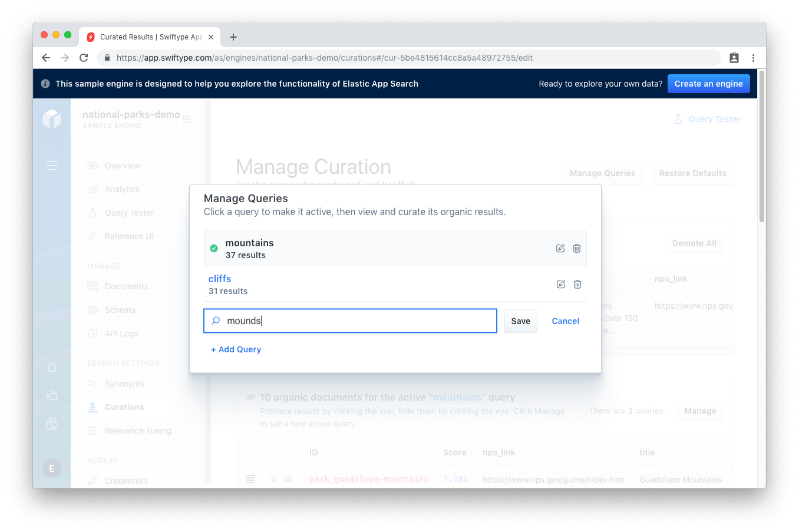Click the Demote All button
This screenshot has width=799, height=532.
pyautogui.click(x=695, y=243)
